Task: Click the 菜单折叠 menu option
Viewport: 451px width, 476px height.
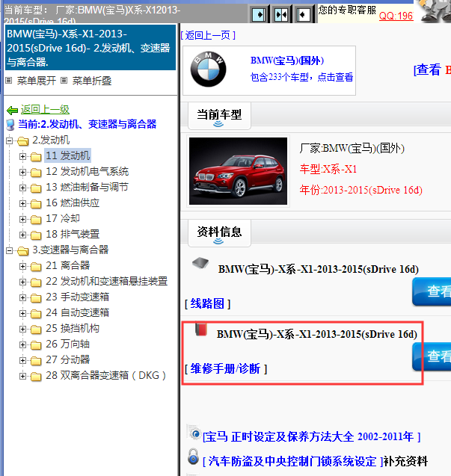Action: coord(92,81)
